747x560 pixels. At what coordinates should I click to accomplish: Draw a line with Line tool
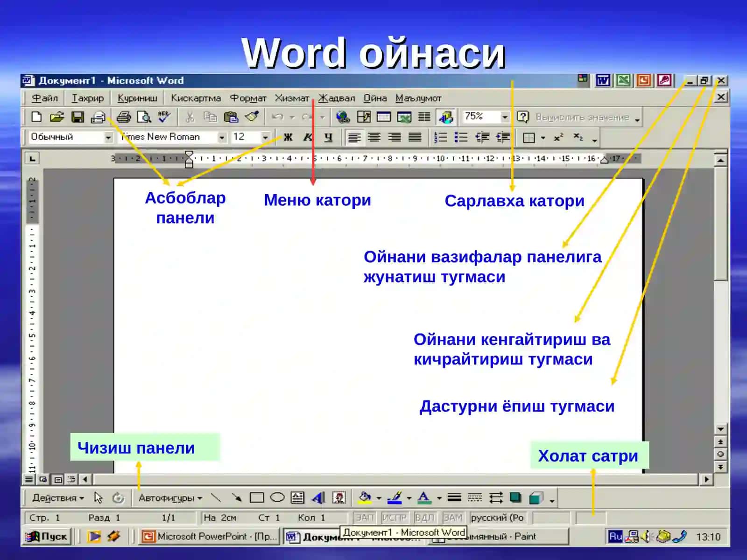coord(216,498)
